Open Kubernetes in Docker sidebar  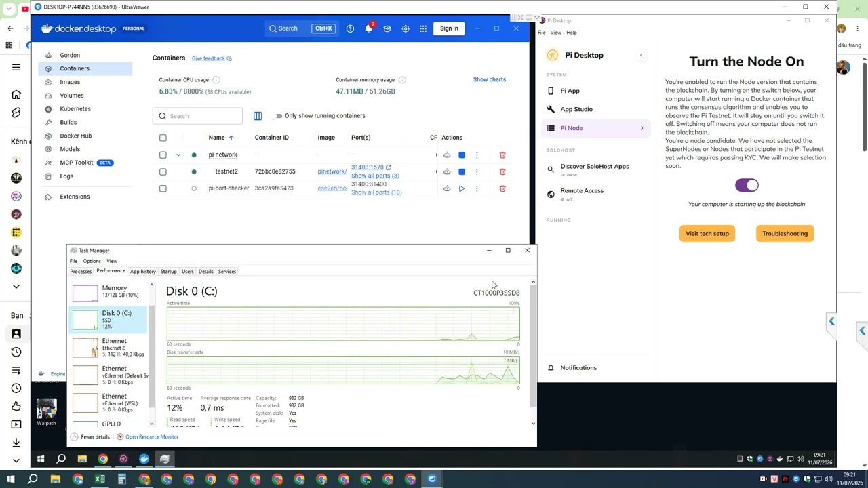85,108
